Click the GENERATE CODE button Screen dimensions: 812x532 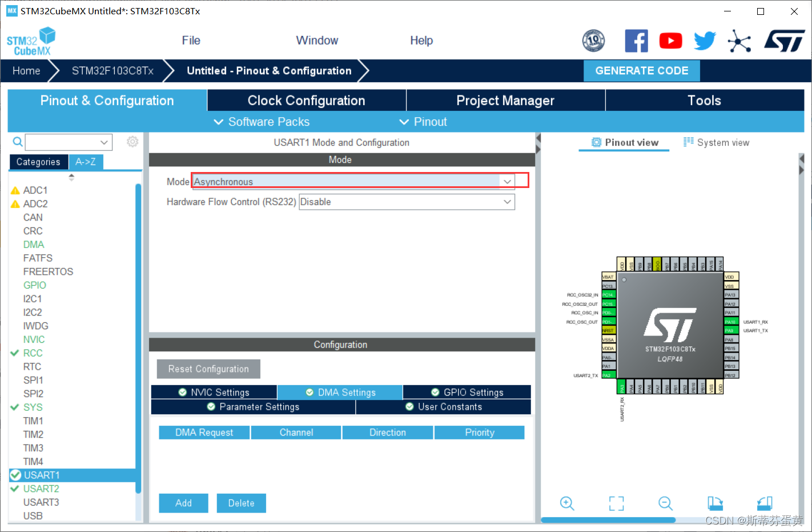tap(641, 70)
